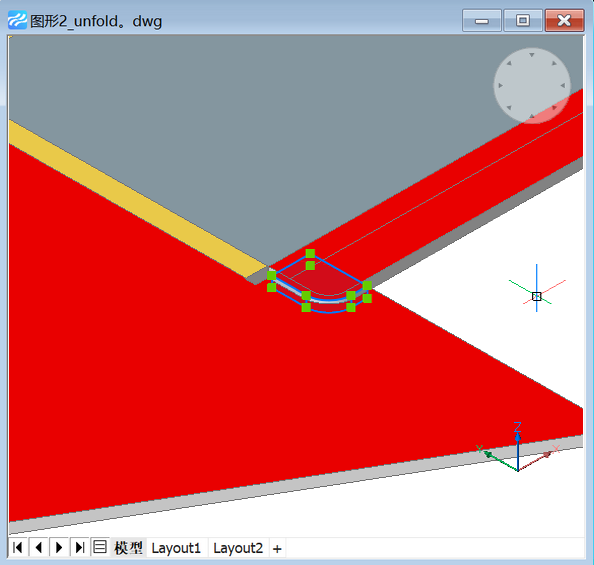594x565 pixels.
Task: Switch to the 模型 tab
Action: 128,548
